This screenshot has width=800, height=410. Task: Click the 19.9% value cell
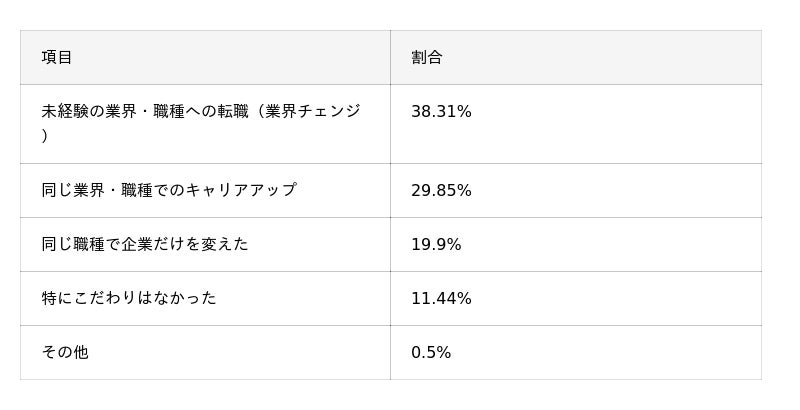tap(436, 244)
